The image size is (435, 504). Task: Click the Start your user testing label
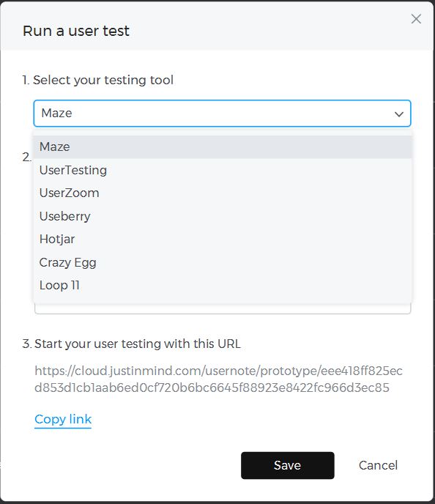click(x=131, y=344)
